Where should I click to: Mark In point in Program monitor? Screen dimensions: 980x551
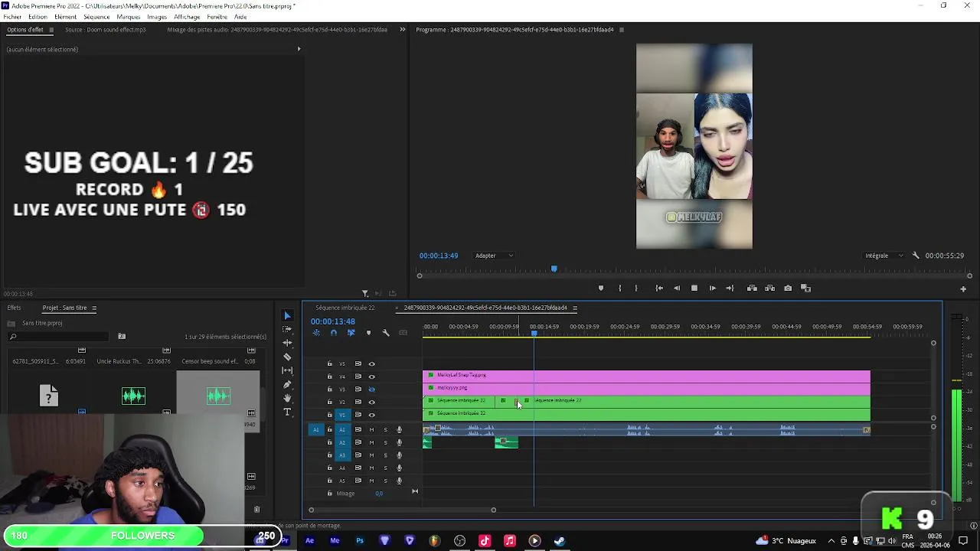[x=620, y=289]
